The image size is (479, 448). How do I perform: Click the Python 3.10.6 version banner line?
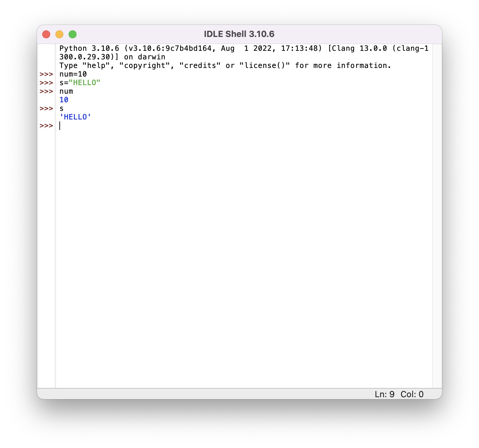pos(244,48)
